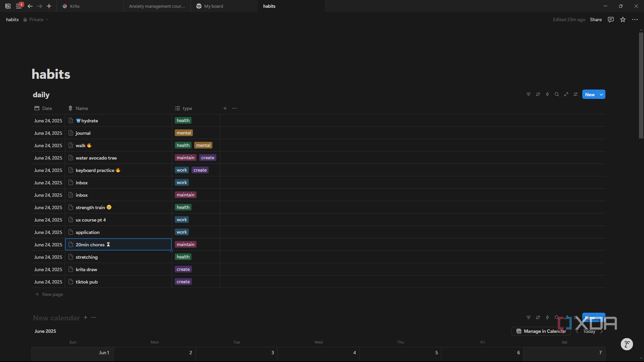Viewport: 644px width, 362px height.
Task: Open the sidebar menu with notification badge
Action: click(19, 6)
